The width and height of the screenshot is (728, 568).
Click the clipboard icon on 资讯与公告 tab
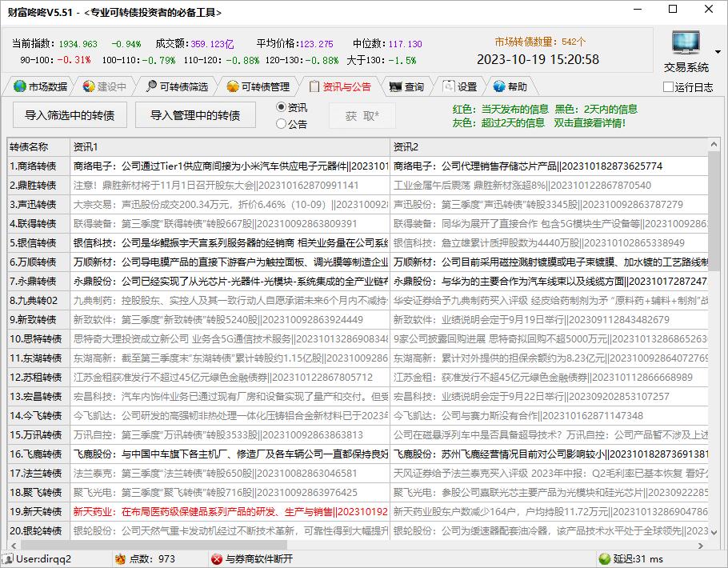314,86
